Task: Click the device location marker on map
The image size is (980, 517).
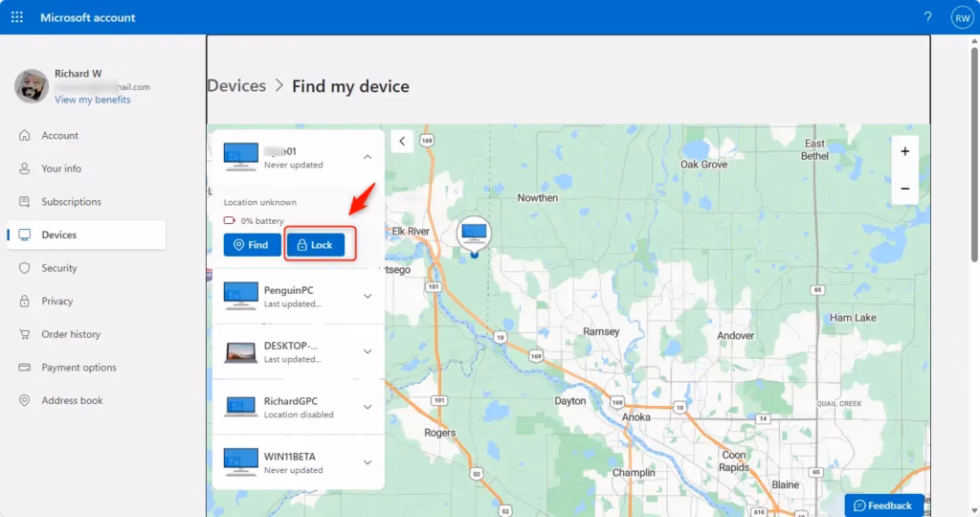Action: point(474,236)
